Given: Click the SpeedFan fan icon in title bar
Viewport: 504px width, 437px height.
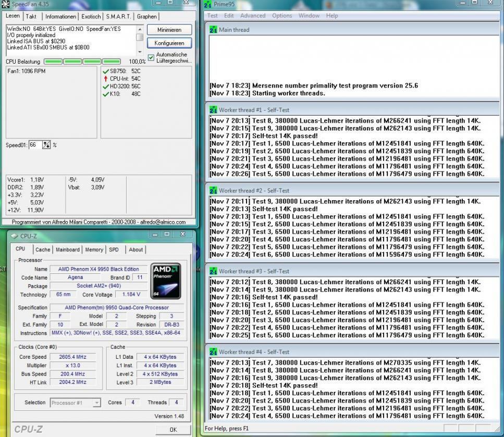Looking at the screenshot, I should (5, 4).
